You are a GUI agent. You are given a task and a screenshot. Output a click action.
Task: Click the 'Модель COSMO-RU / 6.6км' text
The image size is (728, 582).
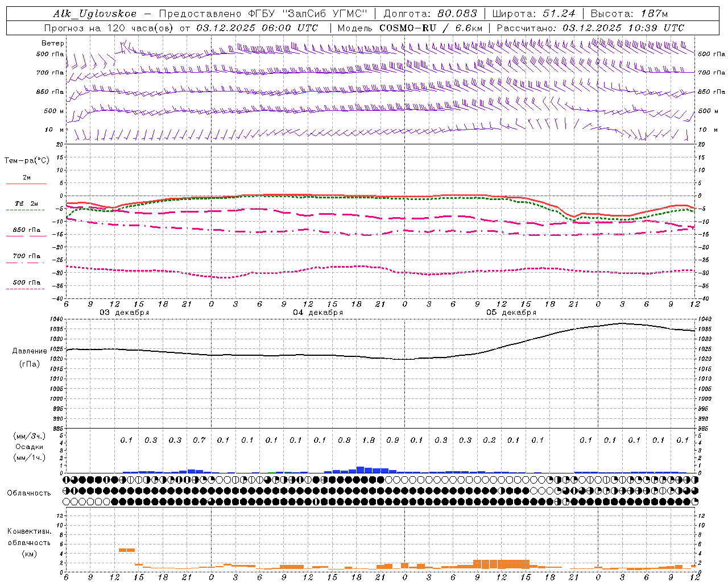click(410, 28)
